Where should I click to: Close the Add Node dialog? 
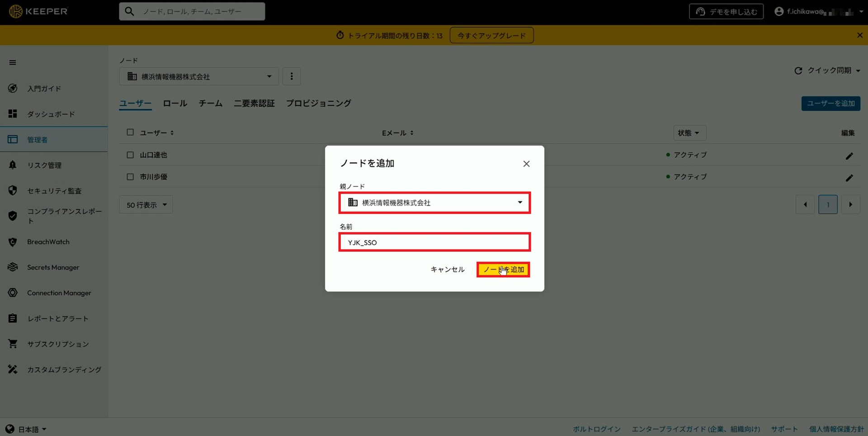pyautogui.click(x=526, y=164)
